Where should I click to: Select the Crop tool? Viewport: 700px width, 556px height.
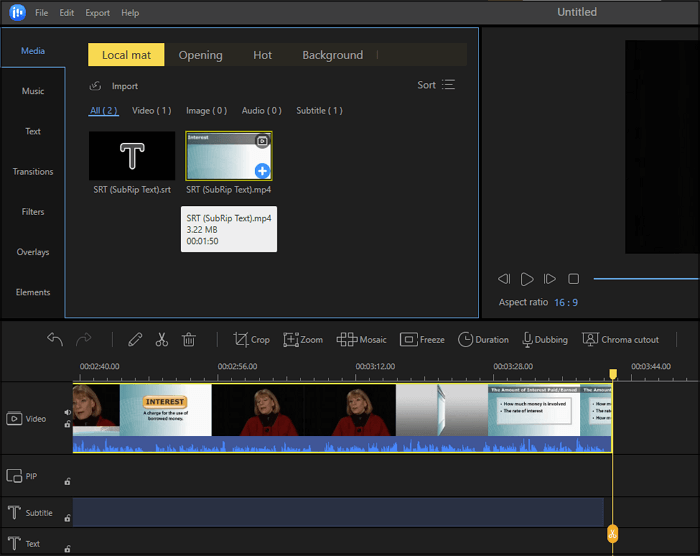(x=251, y=340)
